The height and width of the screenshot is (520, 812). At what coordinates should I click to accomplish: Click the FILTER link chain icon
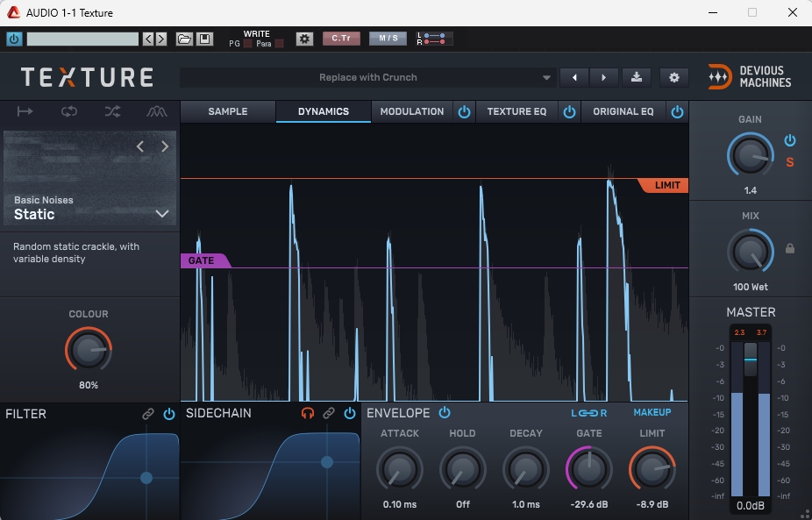tap(148, 414)
